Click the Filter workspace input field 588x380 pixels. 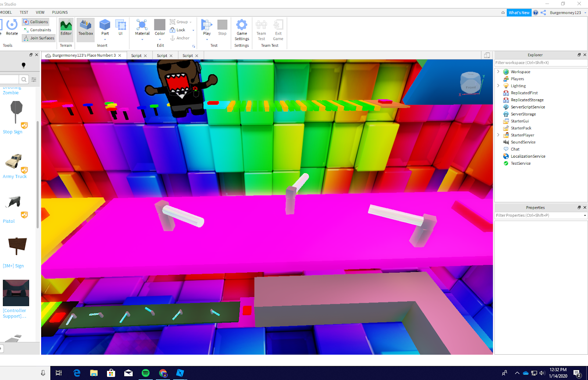541,63
